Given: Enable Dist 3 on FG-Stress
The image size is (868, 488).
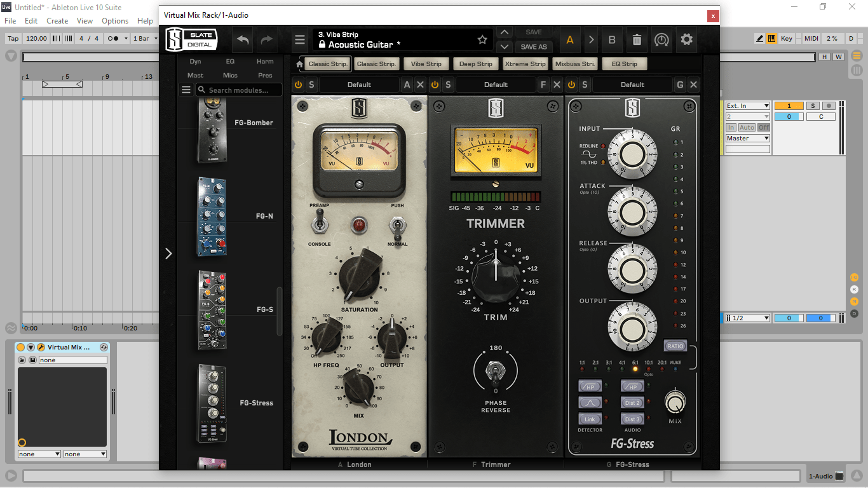Looking at the screenshot, I should (632, 419).
